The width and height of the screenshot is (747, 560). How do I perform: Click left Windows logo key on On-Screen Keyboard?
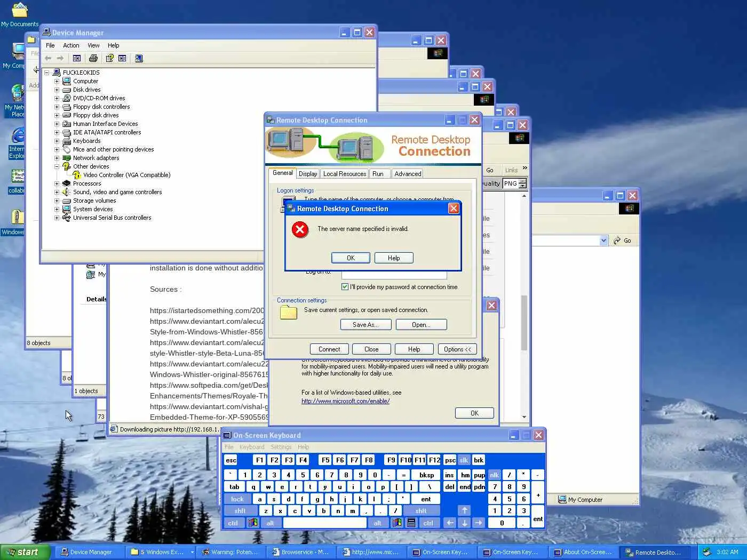(x=253, y=523)
